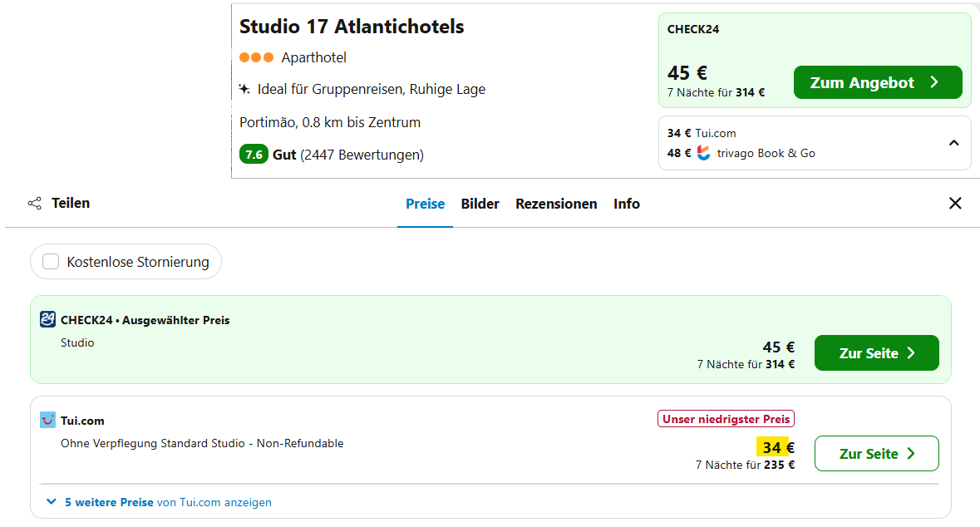The height and width of the screenshot is (527, 980).
Task: Enable the Kostenlose Stornierung checkbox
Action: click(51, 262)
